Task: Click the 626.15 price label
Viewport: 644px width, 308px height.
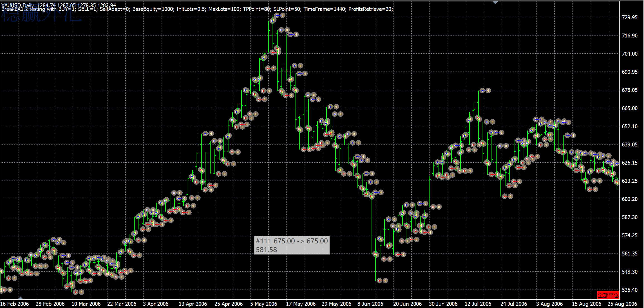Action: tap(630, 163)
